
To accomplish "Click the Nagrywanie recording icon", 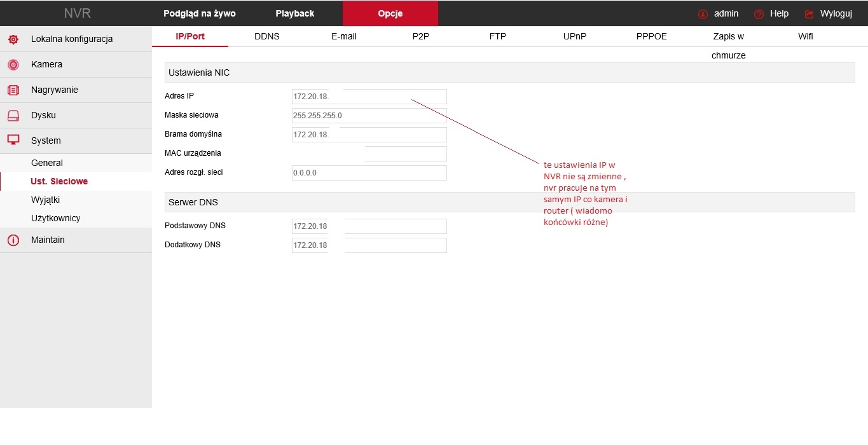I will (x=13, y=90).
